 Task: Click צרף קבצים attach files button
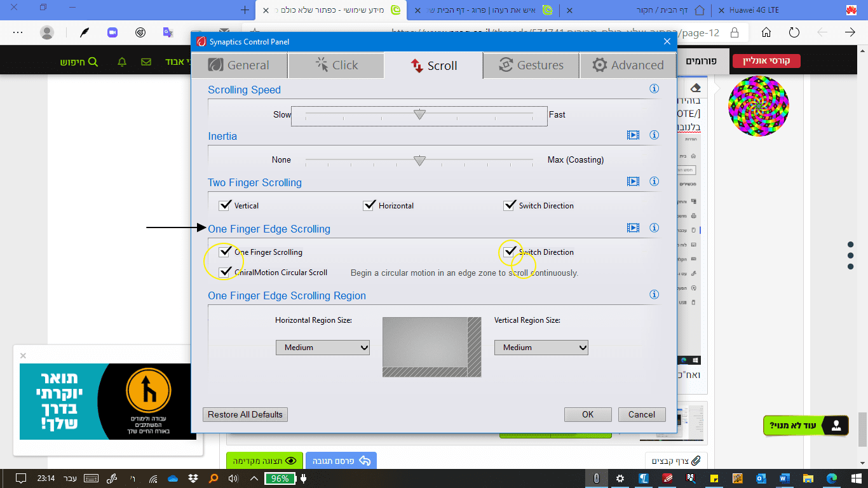pos(677,461)
